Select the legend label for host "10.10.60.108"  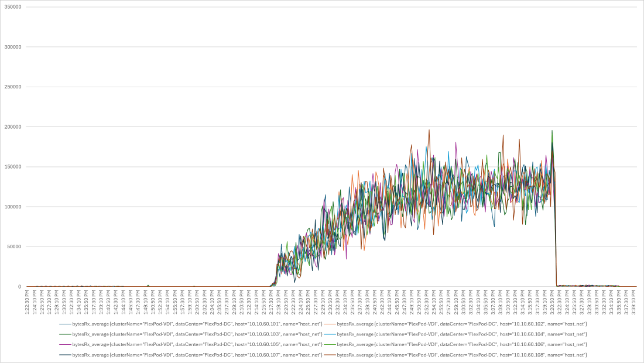point(462,355)
